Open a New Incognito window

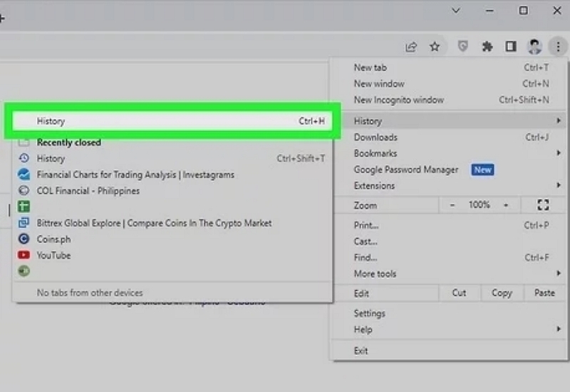450,100
